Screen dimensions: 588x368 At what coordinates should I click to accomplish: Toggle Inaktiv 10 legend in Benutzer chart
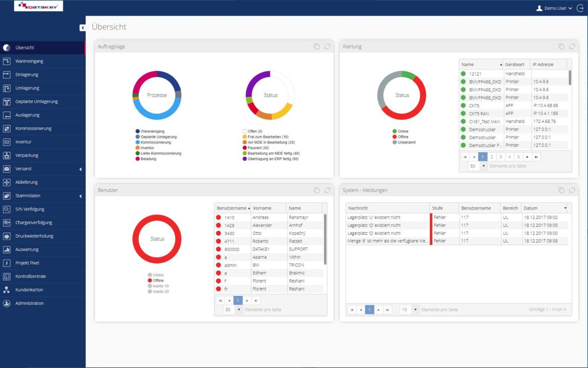pos(158,286)
